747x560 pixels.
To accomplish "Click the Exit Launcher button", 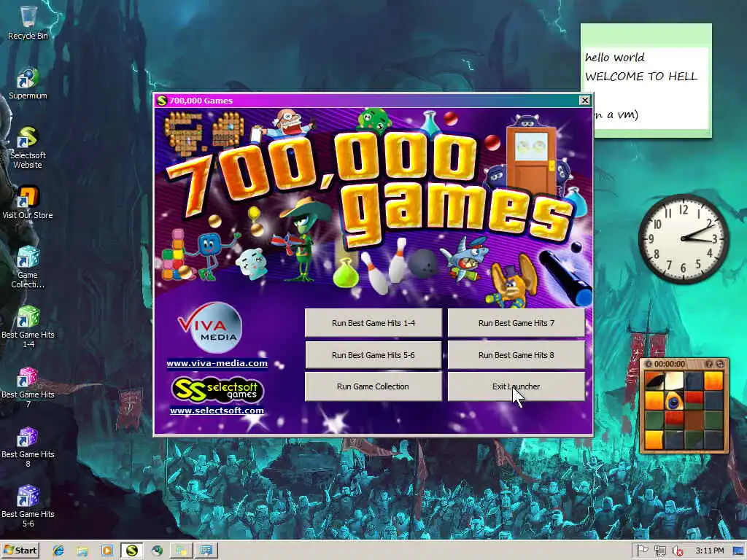I will (x=516, y=386).
